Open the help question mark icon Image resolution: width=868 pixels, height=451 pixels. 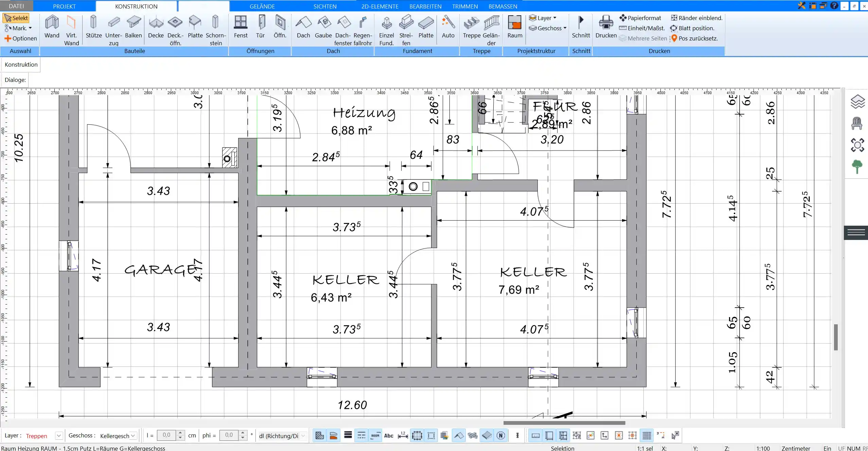(834, 5)
